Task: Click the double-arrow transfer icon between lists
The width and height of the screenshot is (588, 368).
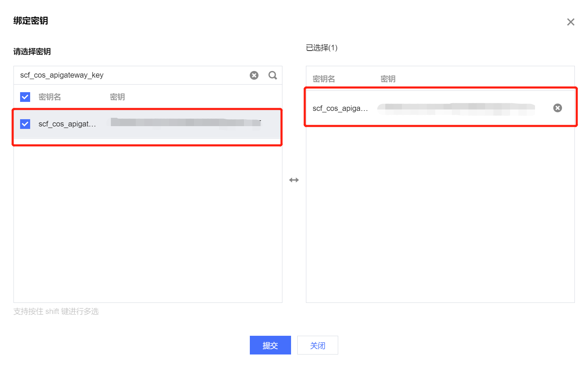Action: (x=294, y=180)
